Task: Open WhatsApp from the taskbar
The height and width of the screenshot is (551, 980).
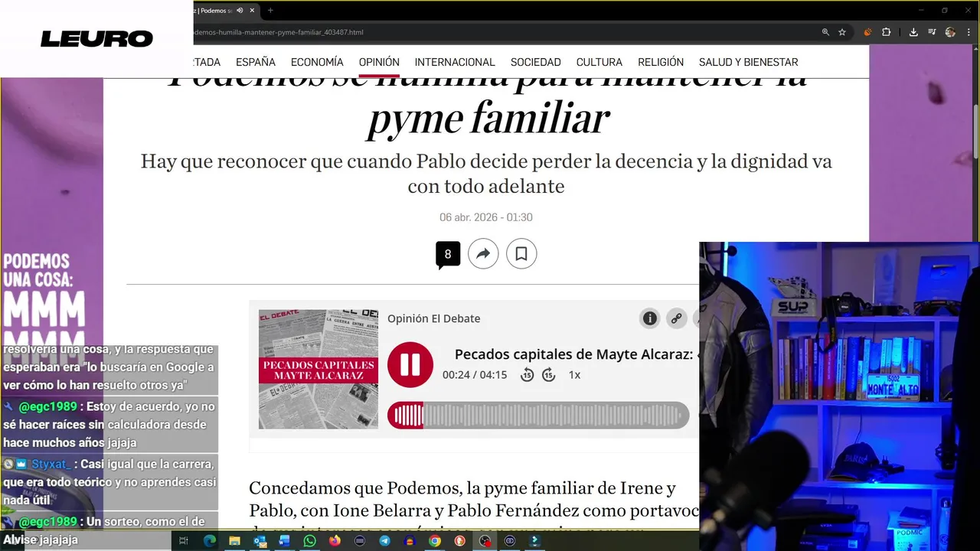Action: click(309, 540)
